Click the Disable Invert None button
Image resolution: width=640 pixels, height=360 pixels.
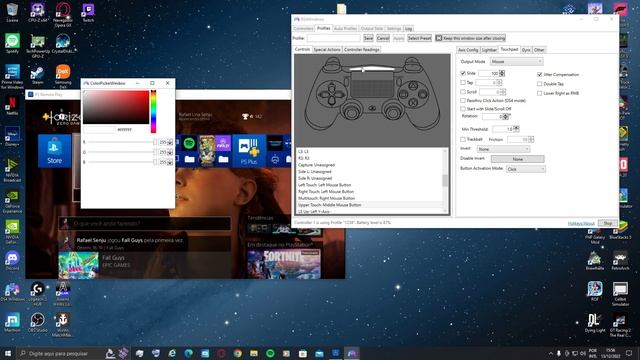pyautogui.click(x=518, y=159)
